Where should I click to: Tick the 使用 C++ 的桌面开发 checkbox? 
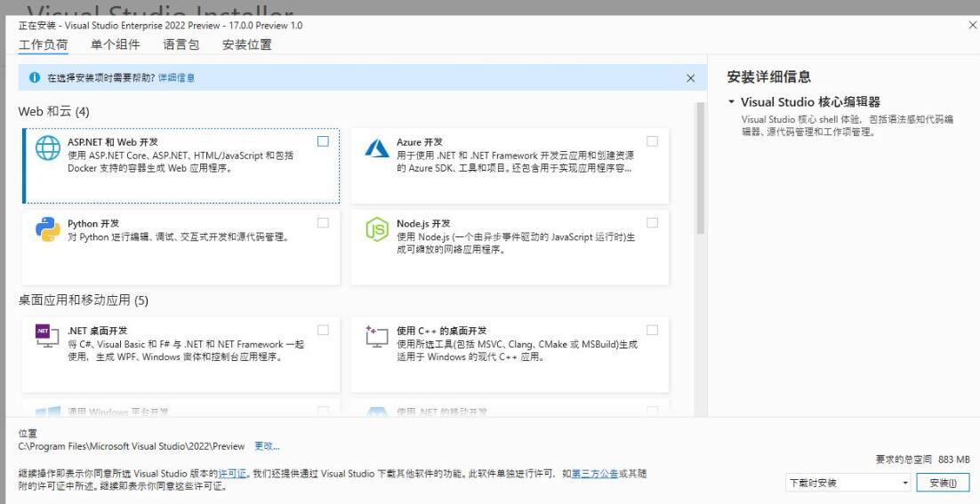click(652, 330)
